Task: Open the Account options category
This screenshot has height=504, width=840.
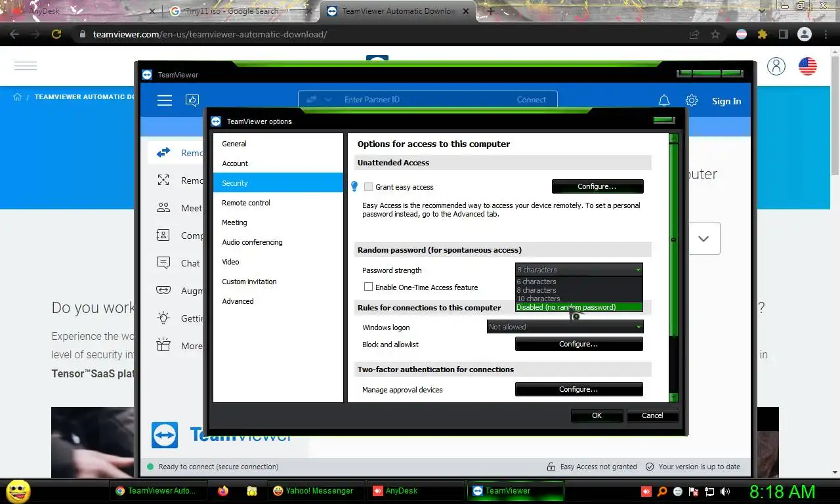Action: coord(278,163)
